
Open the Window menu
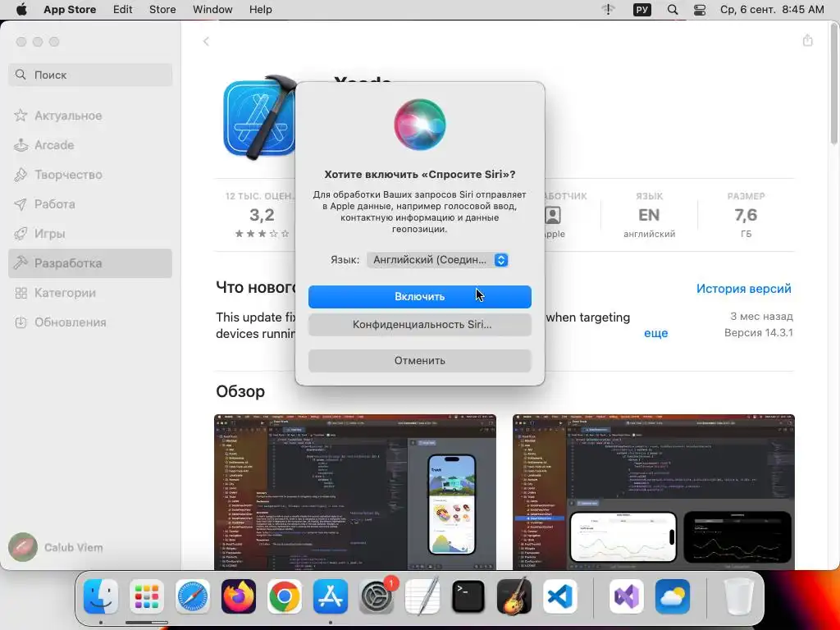pyautogui.click(x=212, y=10)
